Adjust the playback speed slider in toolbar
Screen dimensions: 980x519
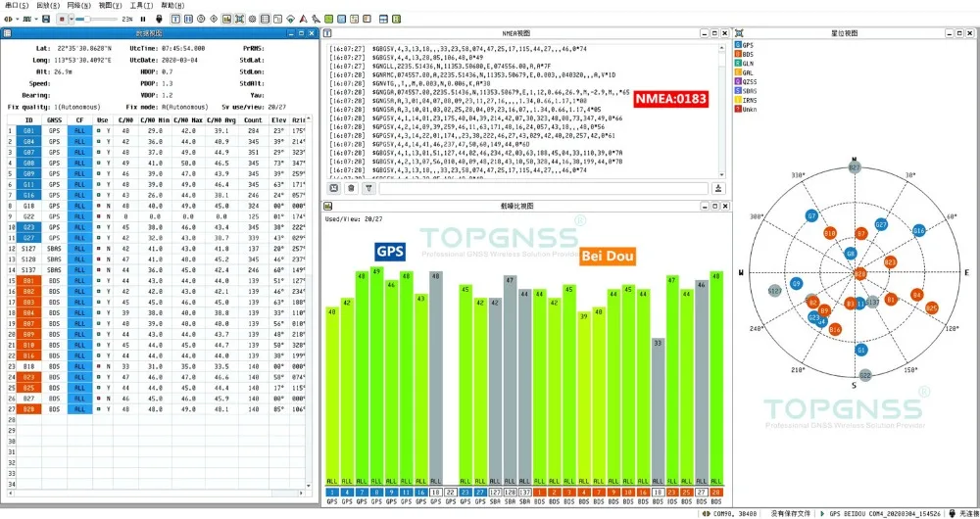[x=97, y=19]
